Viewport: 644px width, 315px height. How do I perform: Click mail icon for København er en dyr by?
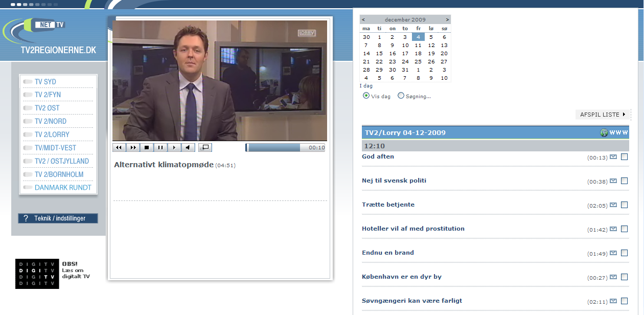(x=613, y=277)
